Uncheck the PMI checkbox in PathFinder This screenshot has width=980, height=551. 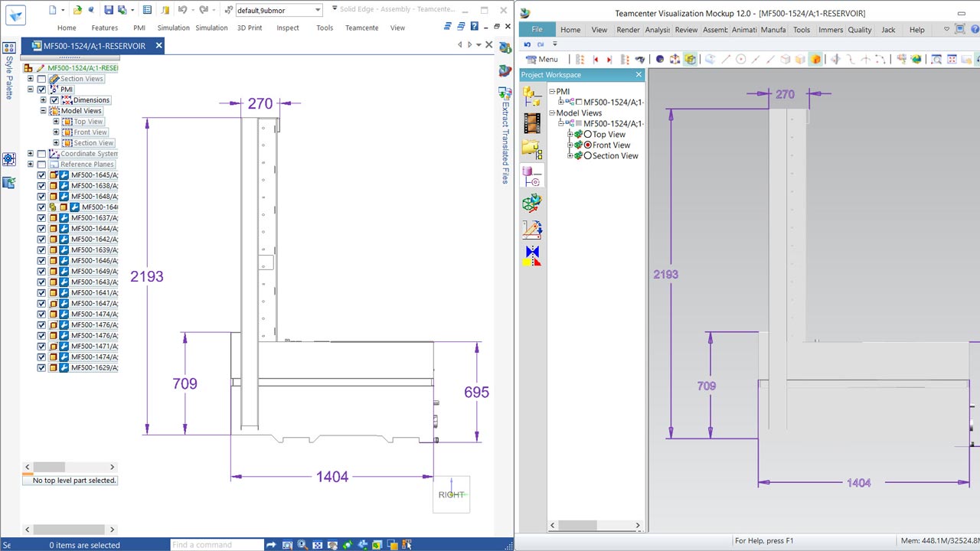point(41,90)
